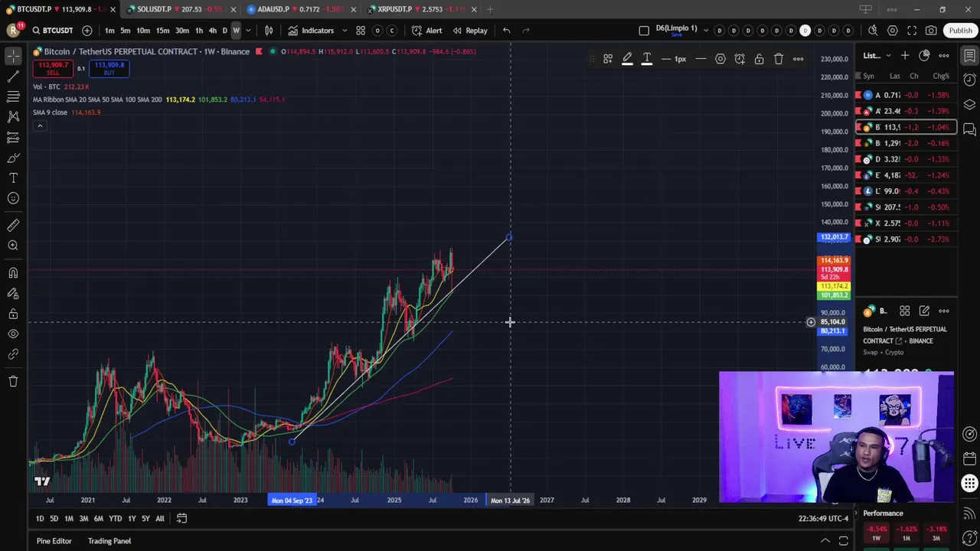This screenshot has width=980, height=551.
Task: Toggle hide all drawings eye icon
Action: click(13, 334)
